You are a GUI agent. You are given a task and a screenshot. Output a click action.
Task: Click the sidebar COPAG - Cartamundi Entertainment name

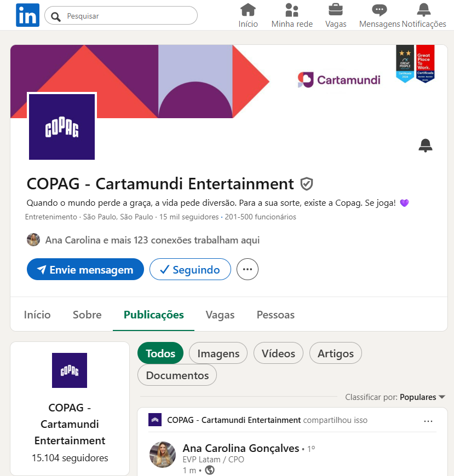(70, 424)
